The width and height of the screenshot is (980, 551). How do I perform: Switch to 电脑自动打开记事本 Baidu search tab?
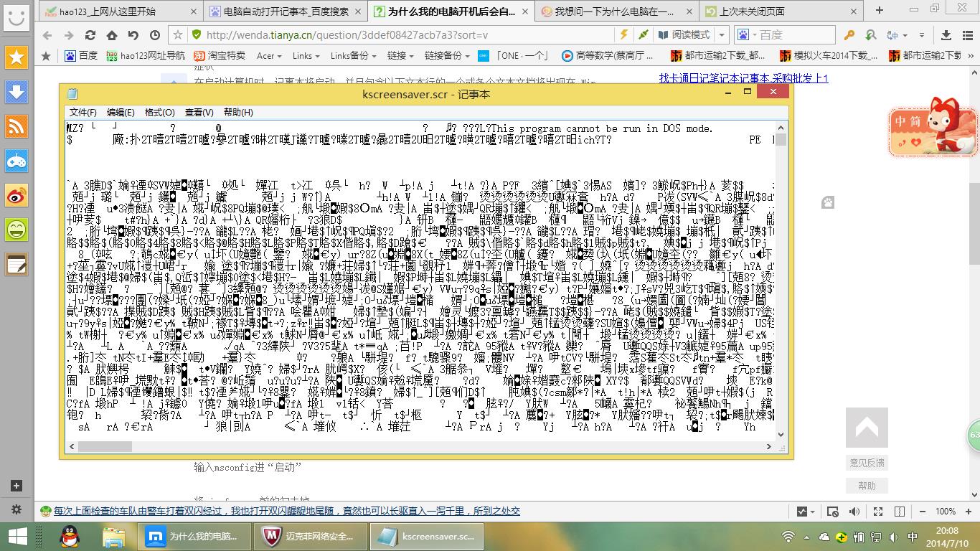286,11
